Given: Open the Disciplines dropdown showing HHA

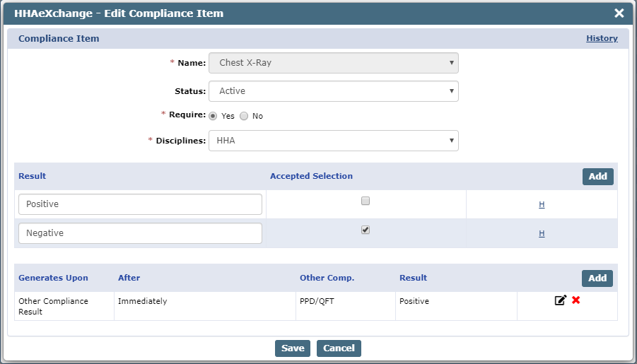Looking at the screenshot, I should (333, 141).
